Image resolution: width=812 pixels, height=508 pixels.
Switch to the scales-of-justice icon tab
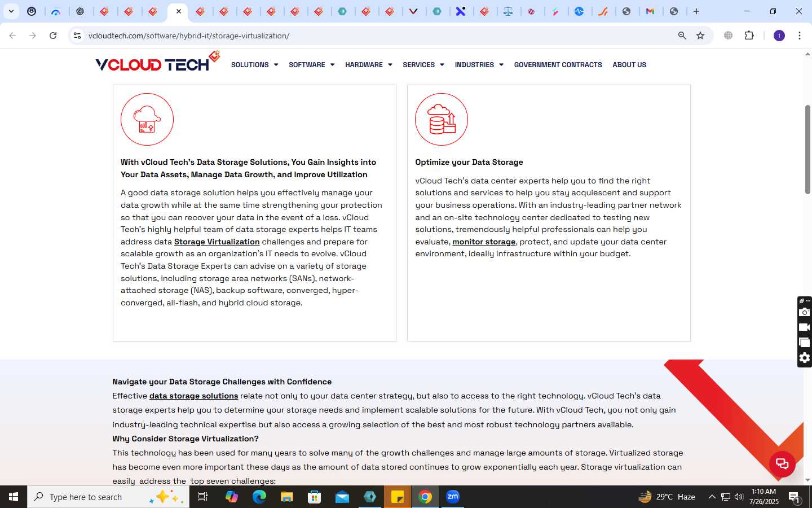(508, 11)
